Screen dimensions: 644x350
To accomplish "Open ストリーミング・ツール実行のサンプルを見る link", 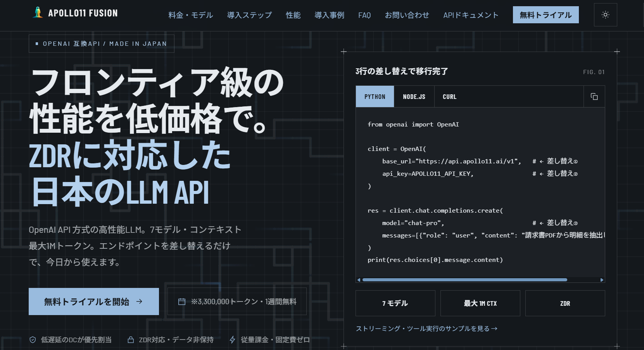I will pos(426,329).
